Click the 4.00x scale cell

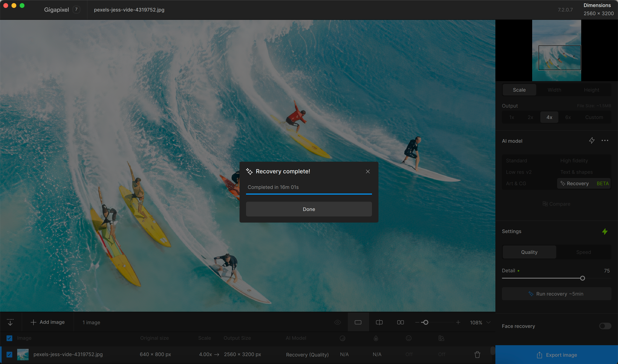205,354
